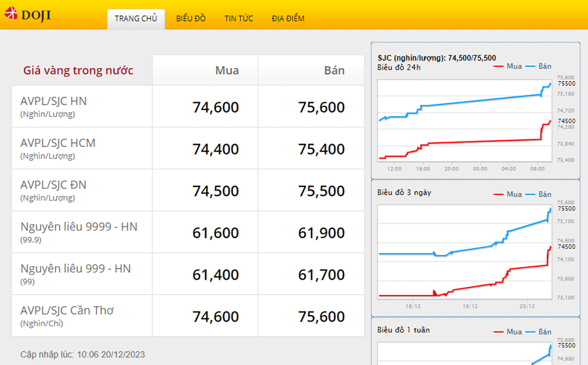Click the 75,160 value on the 24h chart axis
The width and height of the screenshot is (588, 365).
pyautogui.click(x=566, y=94)
